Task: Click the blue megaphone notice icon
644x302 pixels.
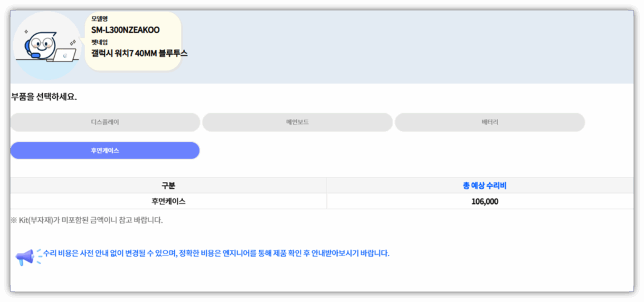Action: [x=26, y=257]
